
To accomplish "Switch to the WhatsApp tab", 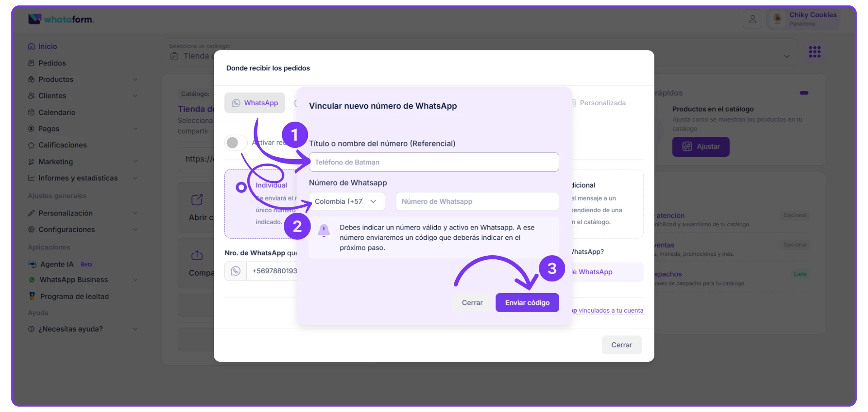I will click(255, 103).
